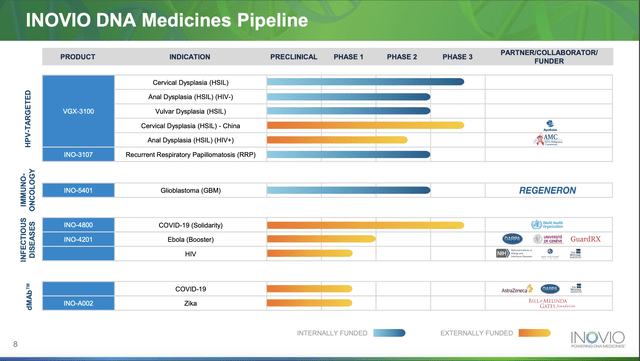The image size is (640, 361).
Task: Click the Wistar Institute logo in the dMAb COVID-19 row
Action: [x=576, y=288]
